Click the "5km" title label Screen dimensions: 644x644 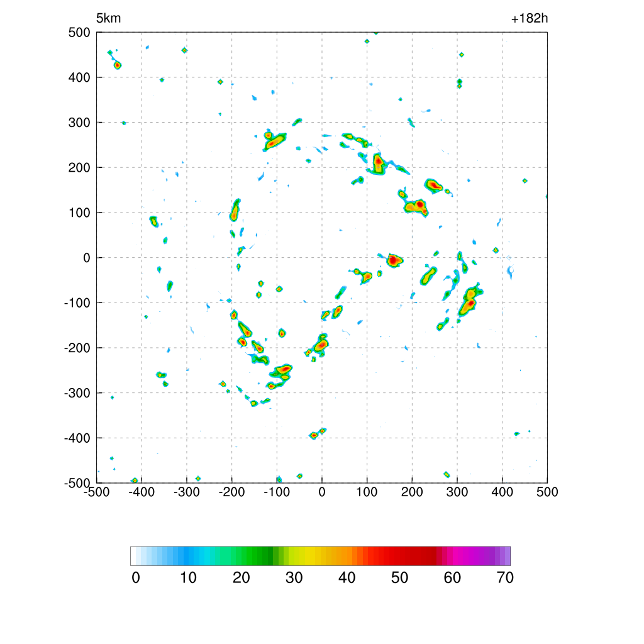tap(108, 18)
